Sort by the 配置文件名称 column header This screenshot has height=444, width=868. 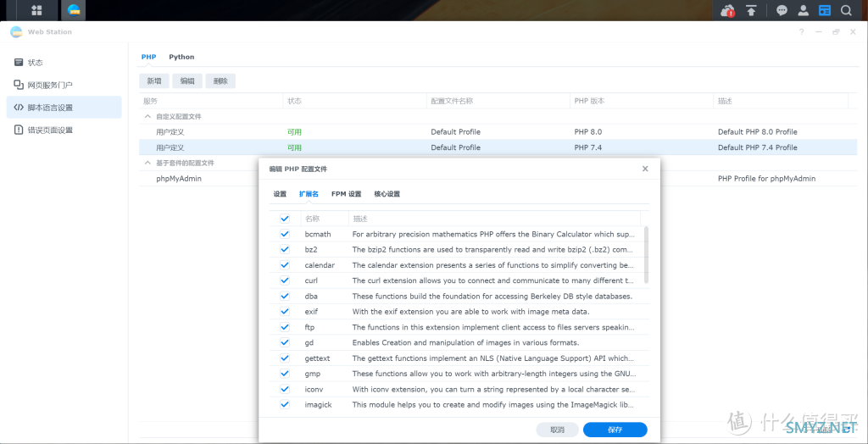[498, 102]
